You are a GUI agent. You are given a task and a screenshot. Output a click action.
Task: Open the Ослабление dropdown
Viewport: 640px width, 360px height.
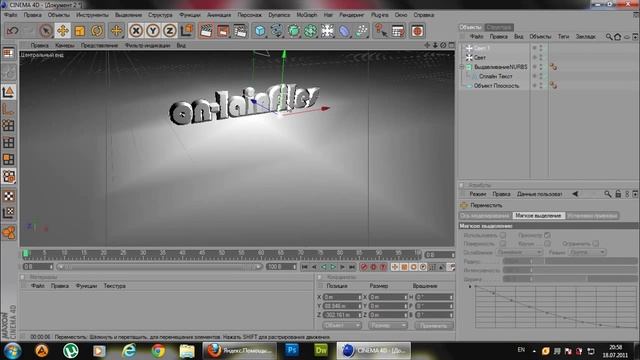(519, 252)
